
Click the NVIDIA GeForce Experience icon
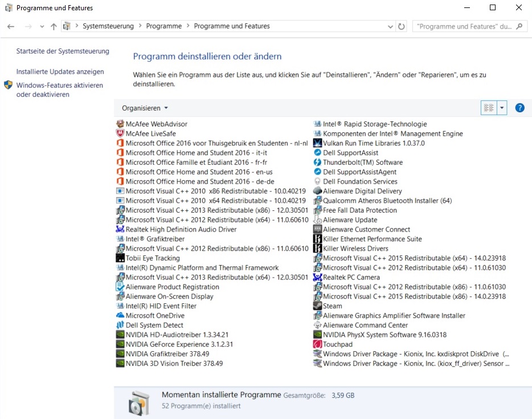(120, 344)
